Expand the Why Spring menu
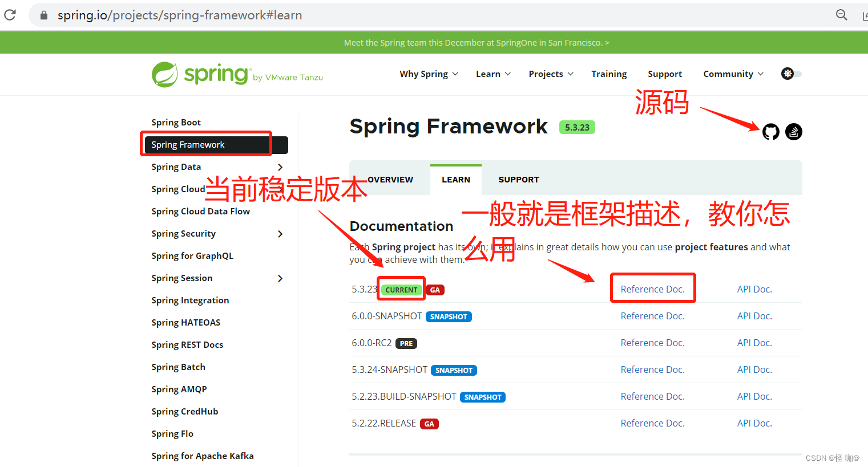868x467 pixels. pyautogui.click(x=429, y=74)
